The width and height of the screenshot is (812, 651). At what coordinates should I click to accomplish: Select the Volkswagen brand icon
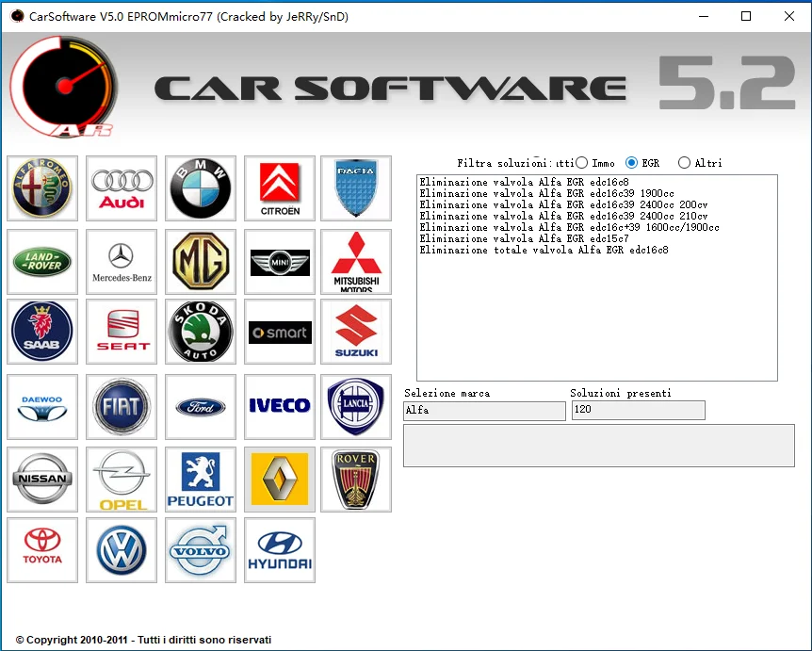pyautogui.click(x=122, y=550)
